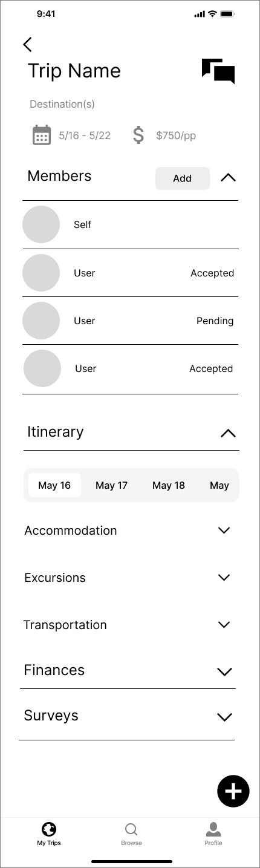Go to the Profile icon

[213, 829]
